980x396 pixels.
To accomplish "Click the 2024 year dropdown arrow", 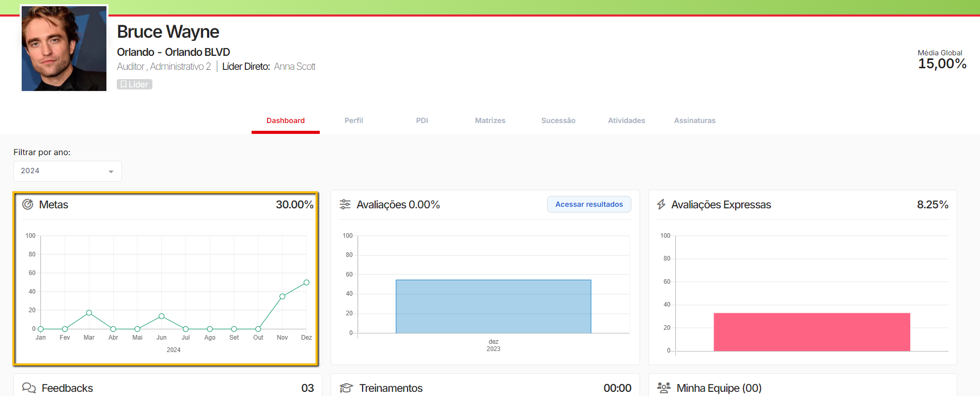I will coord(111,172).
